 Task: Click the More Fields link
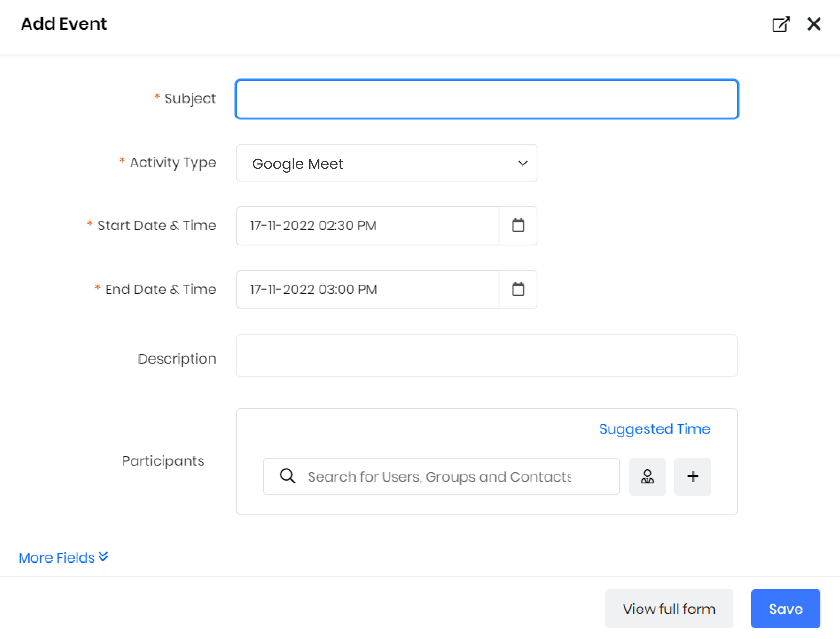coord(57,557)
